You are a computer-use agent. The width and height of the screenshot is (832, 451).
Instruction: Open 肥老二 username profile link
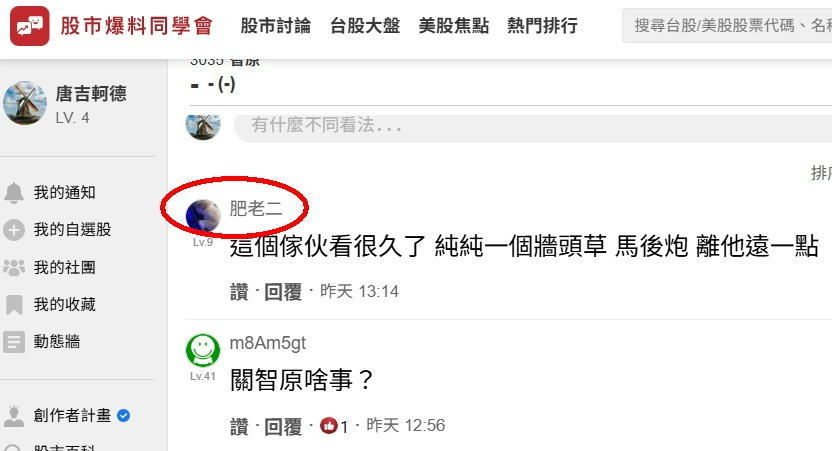pos(256,209)
